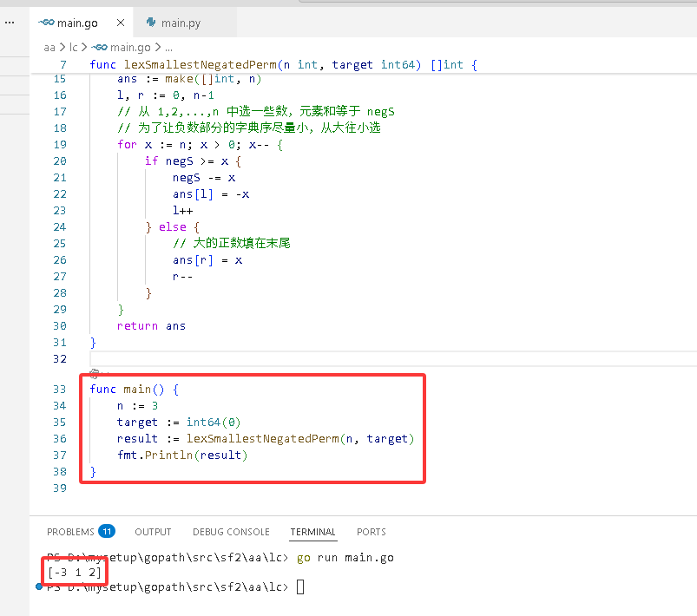Click 'ans[l] = -x' on line 22
The image size is (697, 616).
pyautogui.click(x=211, y=194)
